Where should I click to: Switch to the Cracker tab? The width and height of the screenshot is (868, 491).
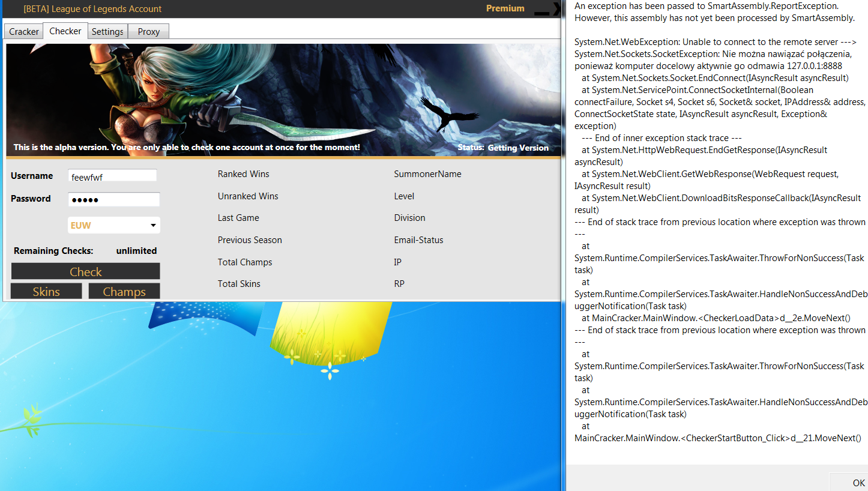click(x=24, y=31)
